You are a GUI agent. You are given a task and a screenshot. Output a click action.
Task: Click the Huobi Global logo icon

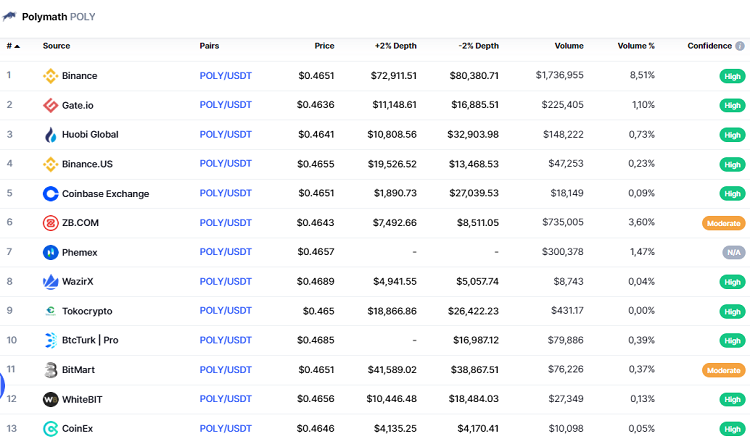click(51, 135)
